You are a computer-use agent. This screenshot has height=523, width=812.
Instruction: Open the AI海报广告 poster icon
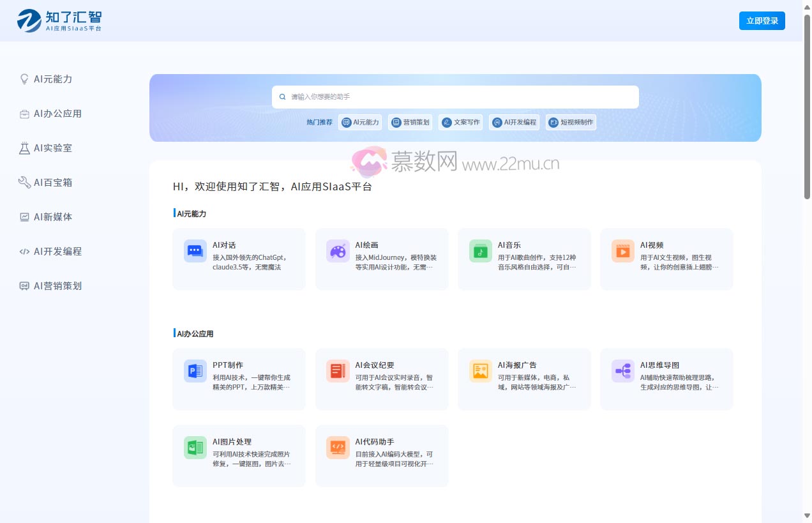point(479,371)
